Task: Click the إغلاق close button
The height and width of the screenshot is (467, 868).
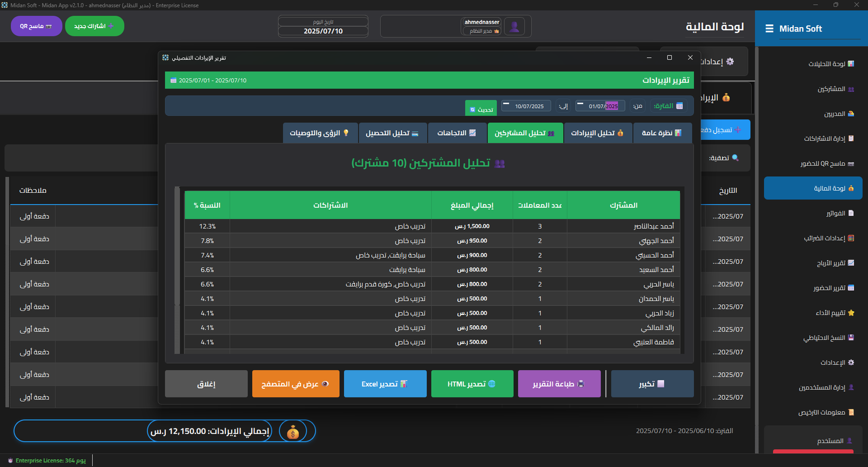Action: tap(206, 384)
